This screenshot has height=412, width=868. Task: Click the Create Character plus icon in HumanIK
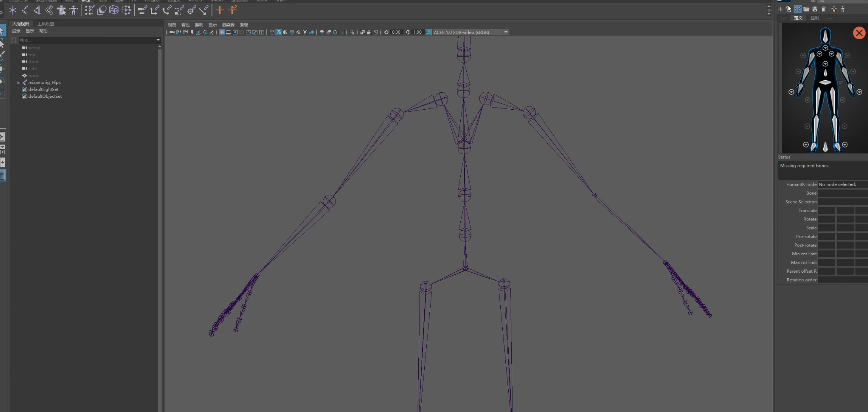click(x=780, y=9)
